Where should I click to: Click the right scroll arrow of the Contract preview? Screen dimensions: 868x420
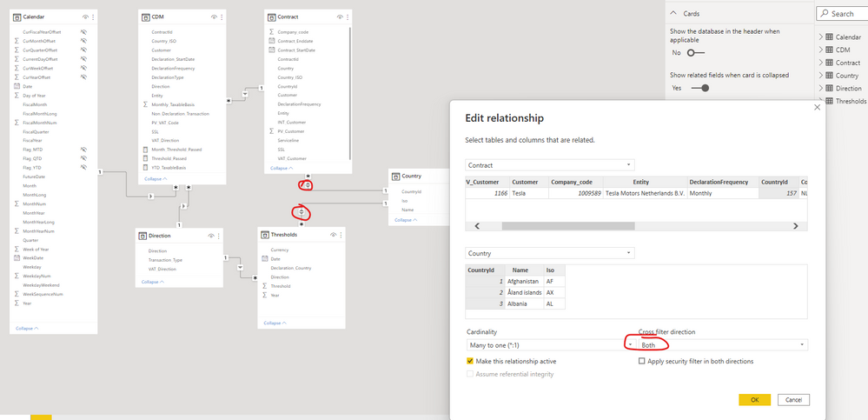coord(796,226)
